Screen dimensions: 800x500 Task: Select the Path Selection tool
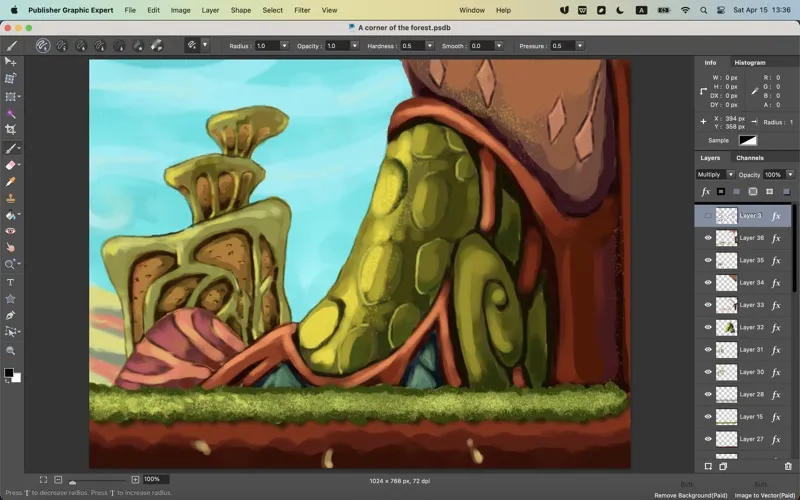[10, 332]
